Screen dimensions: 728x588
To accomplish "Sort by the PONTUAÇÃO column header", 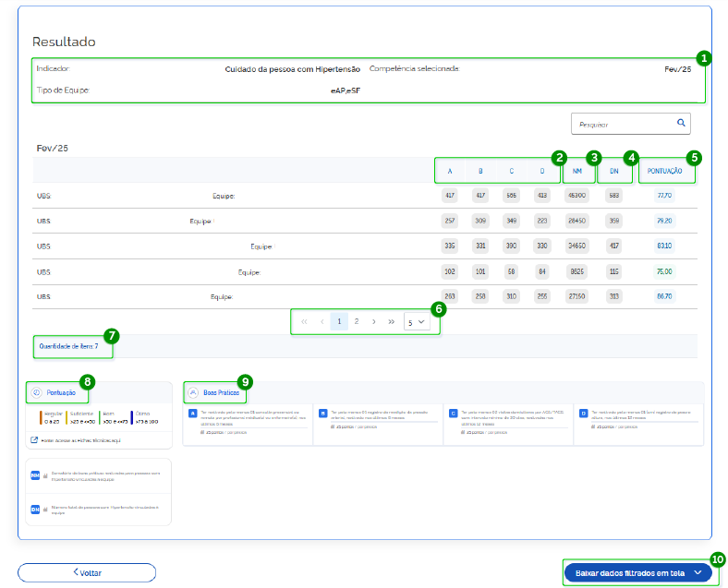I will [665, 171].
